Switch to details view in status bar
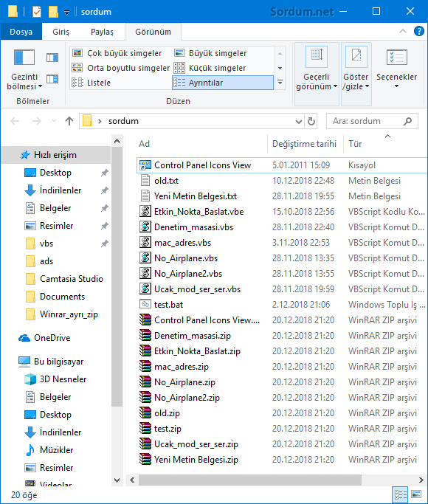 click(401, 494)
